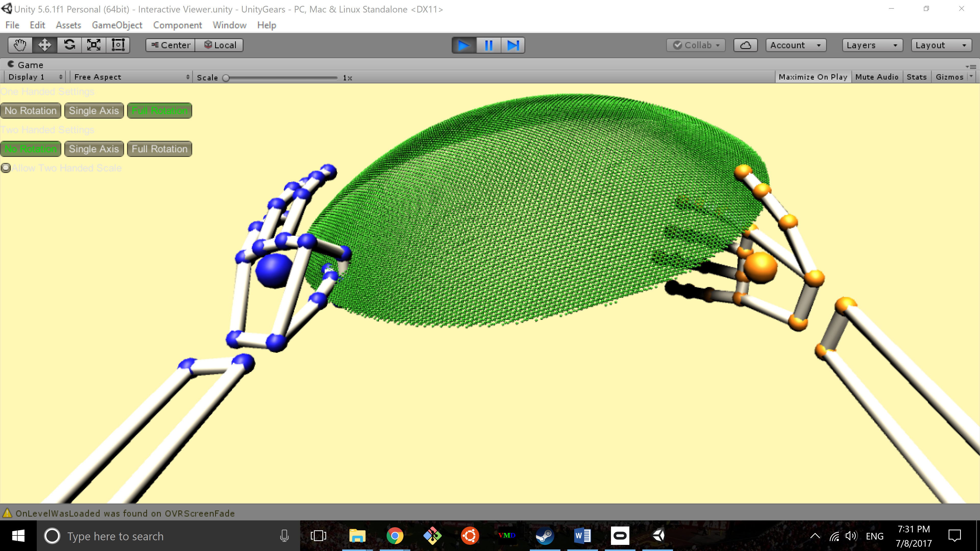Viewport: 980px width, 551px height.
Task: Select the Rect transform tool
Action: [118, 45]
